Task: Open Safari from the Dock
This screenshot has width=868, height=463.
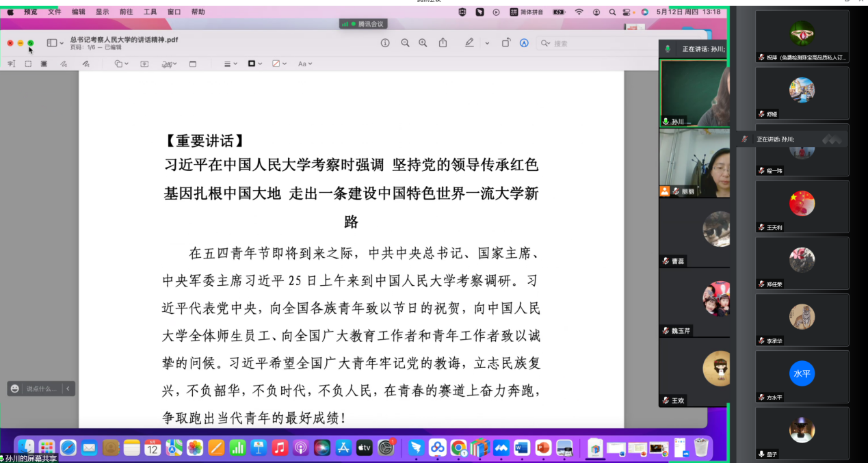Action: click(68, 447)
